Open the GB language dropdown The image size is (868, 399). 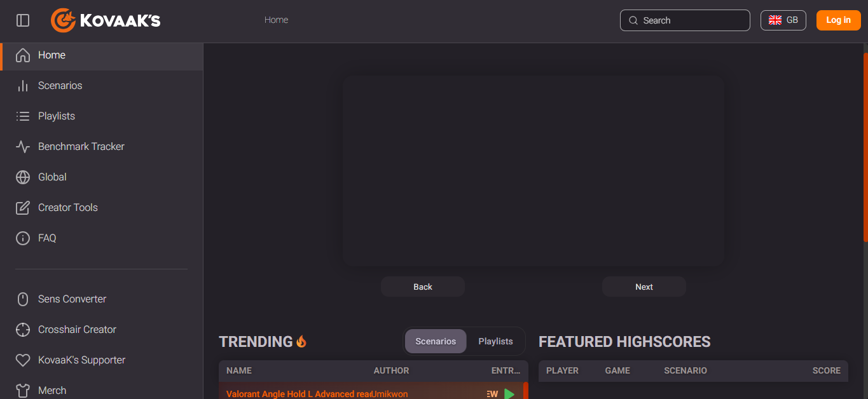[x=783, y=20]
